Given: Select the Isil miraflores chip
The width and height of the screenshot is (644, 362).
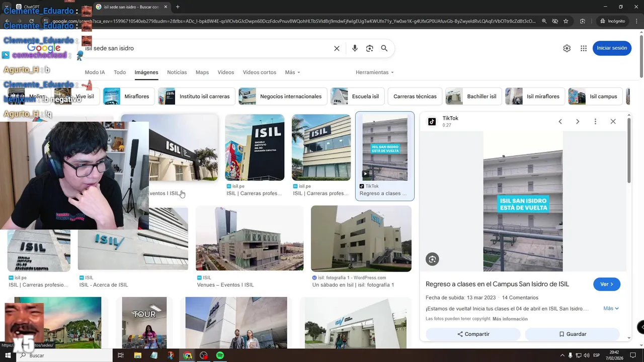Looking at the screenshot, I should pos(535,96).
